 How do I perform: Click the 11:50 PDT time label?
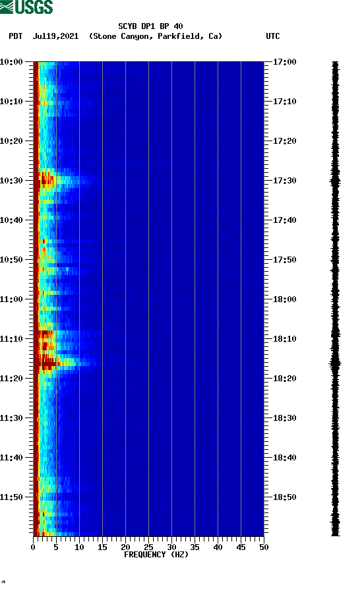(11, 497)
